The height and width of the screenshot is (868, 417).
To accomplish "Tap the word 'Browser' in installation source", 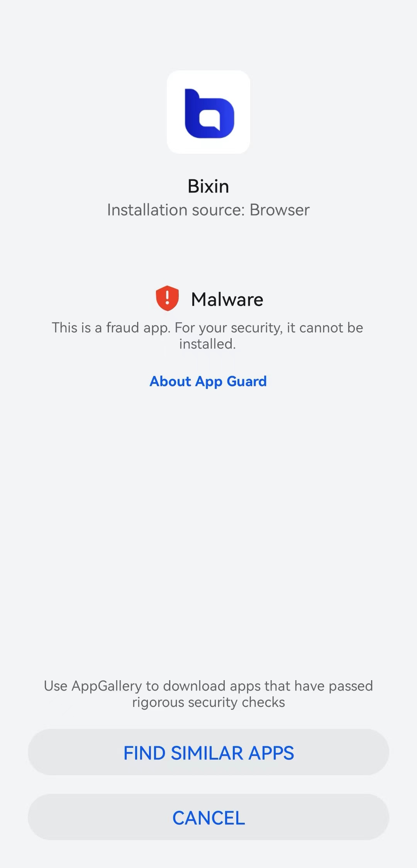I will 280,210.
